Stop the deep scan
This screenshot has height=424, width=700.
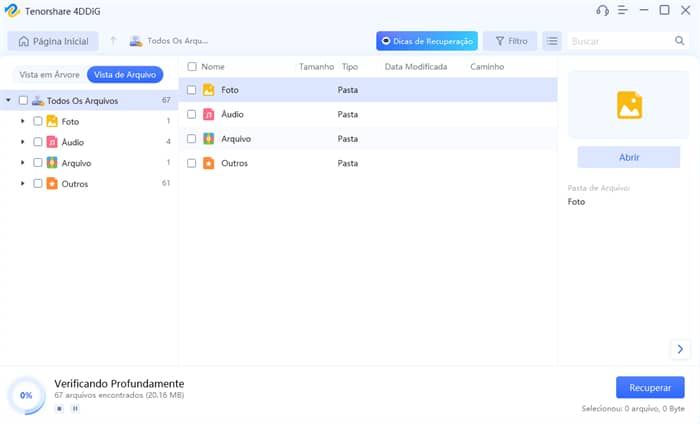(x=59, y=408)
